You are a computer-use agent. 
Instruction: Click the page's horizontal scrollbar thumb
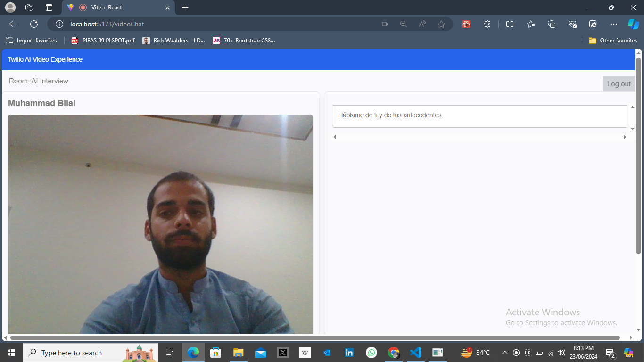pyautogui.click(x=315, y=337)
